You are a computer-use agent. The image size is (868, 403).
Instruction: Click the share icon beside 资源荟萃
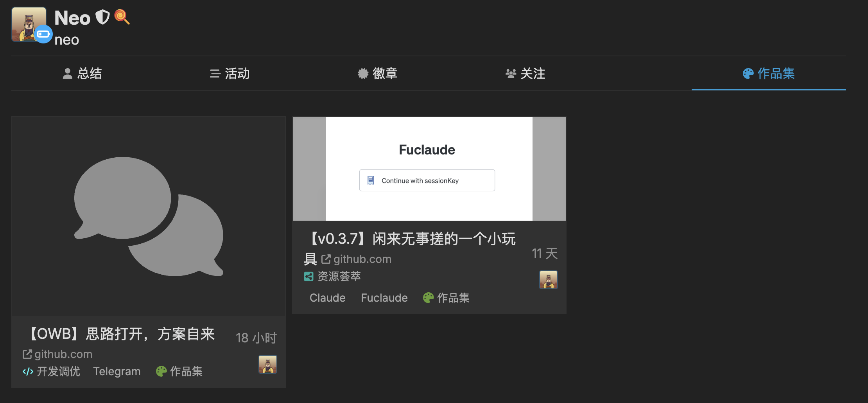pyautogui.click(x=308, y=277)
